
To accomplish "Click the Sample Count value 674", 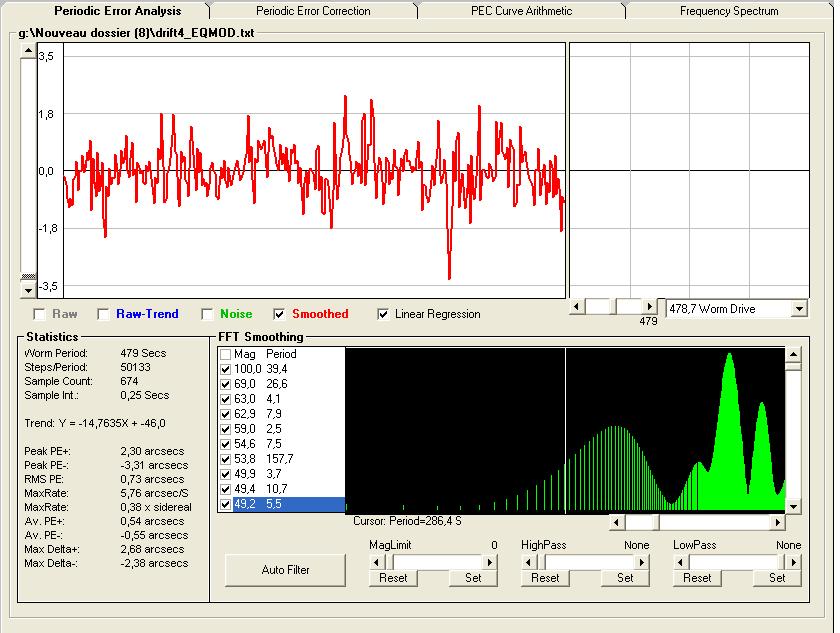I will (x=129, y=381).
